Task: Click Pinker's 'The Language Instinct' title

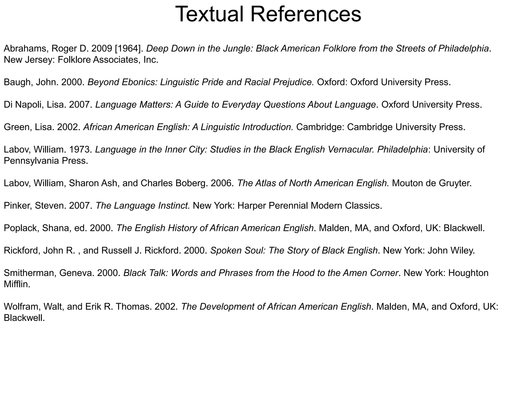Action: pos(143,206)
